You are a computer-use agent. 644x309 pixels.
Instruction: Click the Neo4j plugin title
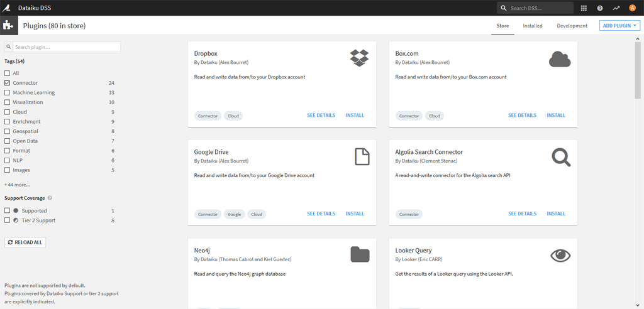(202, 251)
